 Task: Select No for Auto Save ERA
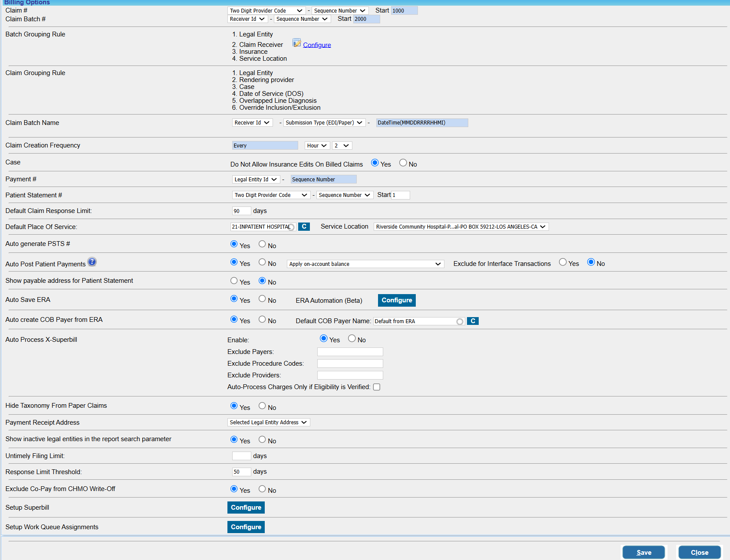[262, 299]
